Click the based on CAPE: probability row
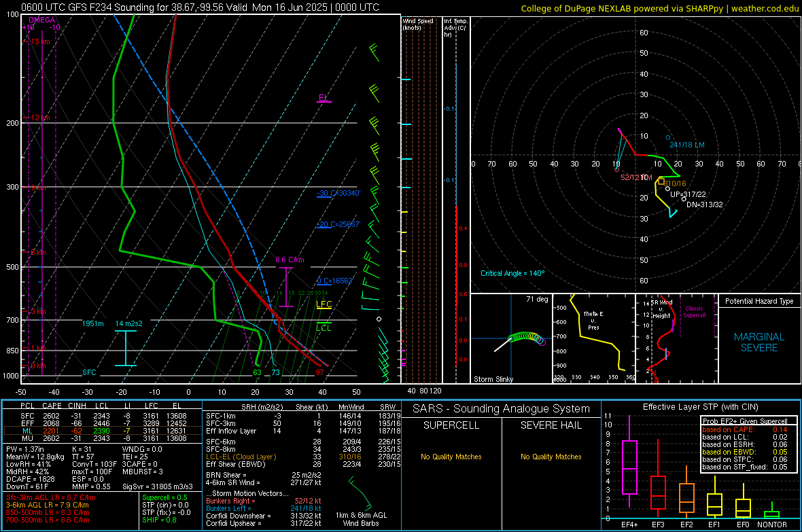 745,429
